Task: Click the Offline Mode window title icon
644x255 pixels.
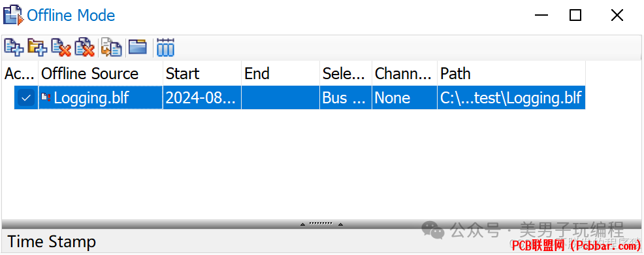Action: point(13,15)
